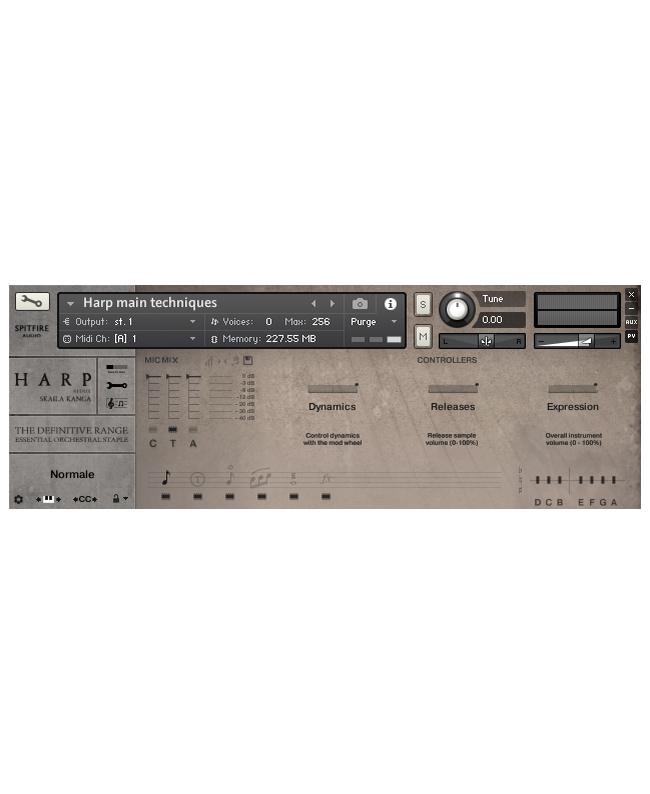Expand the Harp main techniques instrument menu arrow
The width and height of the screenshot is (650, 794).
(70, 303)
